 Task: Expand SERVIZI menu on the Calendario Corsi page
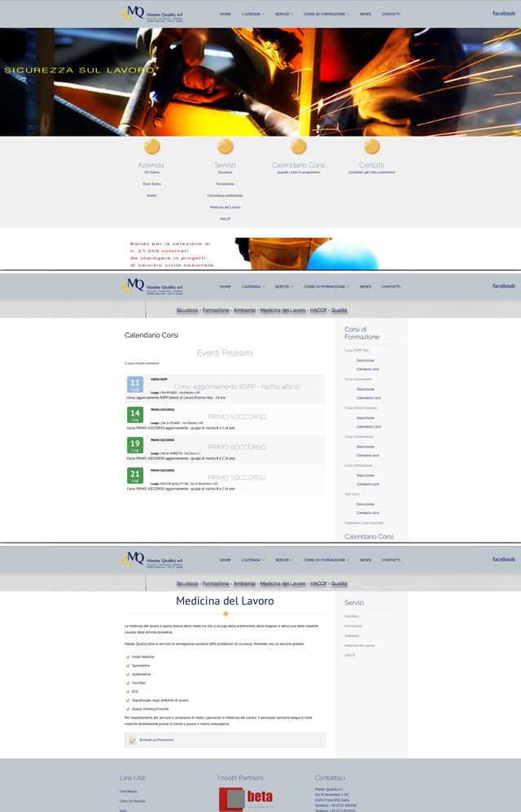pos(284,286)
